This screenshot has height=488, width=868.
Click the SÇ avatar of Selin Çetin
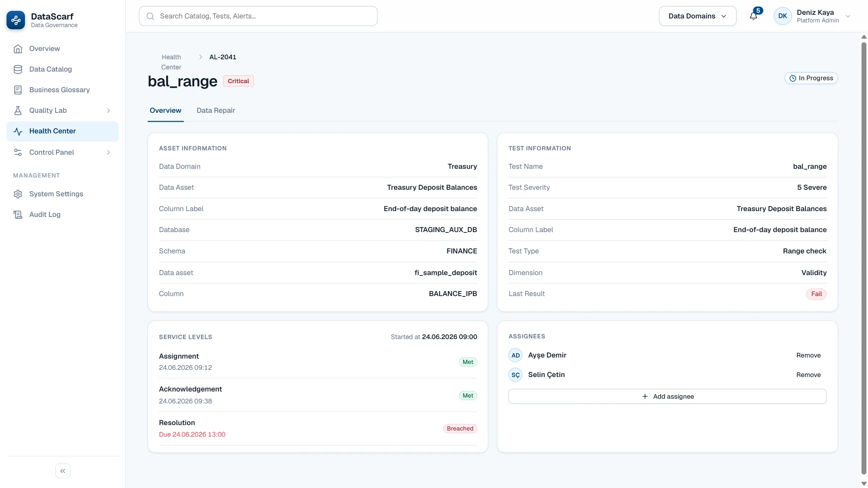pos(516,375)
